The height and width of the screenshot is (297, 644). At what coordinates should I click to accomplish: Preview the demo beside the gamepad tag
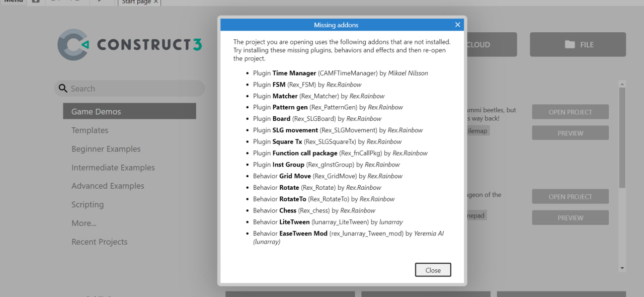(x=570, y=217)
